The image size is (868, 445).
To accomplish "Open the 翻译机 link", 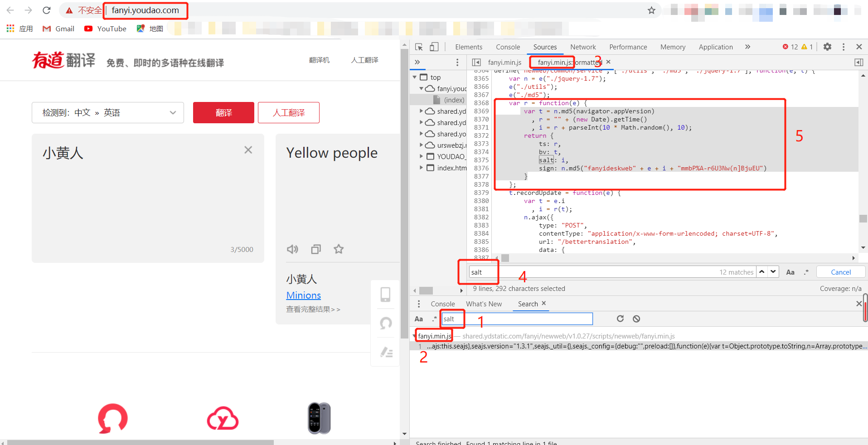I will pos(319,60).
